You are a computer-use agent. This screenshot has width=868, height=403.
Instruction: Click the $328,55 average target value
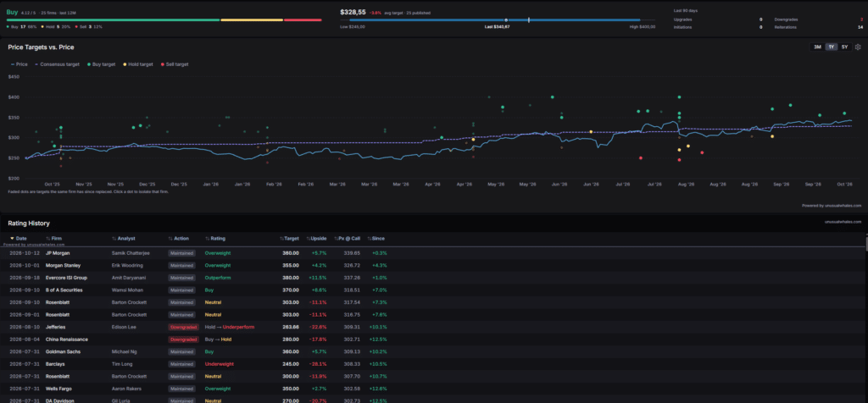(353, 11)
